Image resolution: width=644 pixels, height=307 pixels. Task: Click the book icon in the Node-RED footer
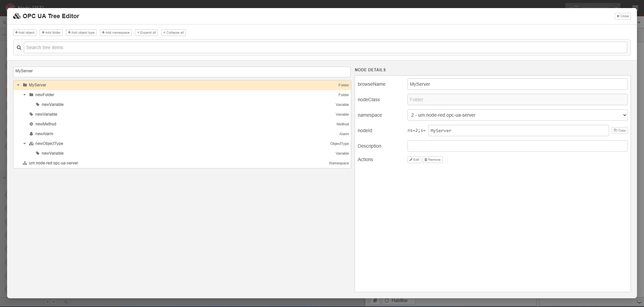pyautogui.click(x=375, y=301)
